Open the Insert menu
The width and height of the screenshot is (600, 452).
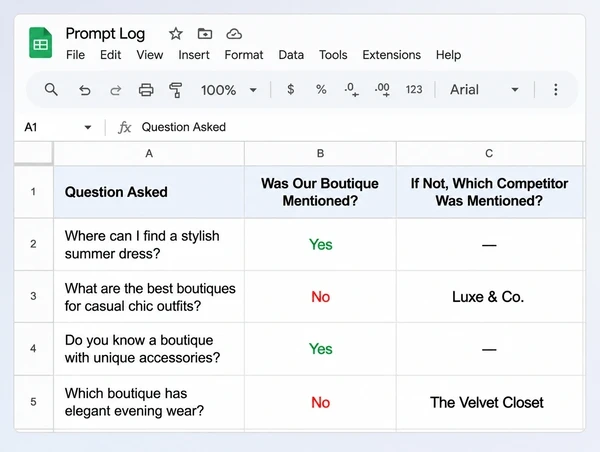[194, 55]
